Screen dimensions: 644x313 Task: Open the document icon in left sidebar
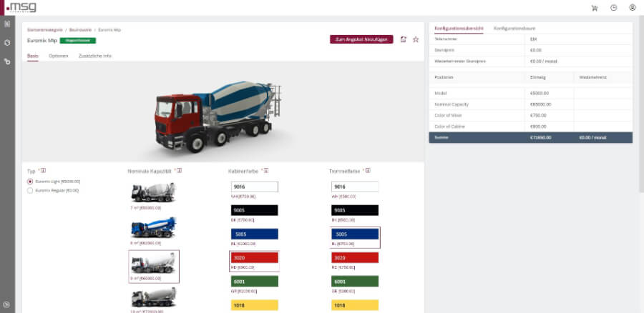click(7, 24)
